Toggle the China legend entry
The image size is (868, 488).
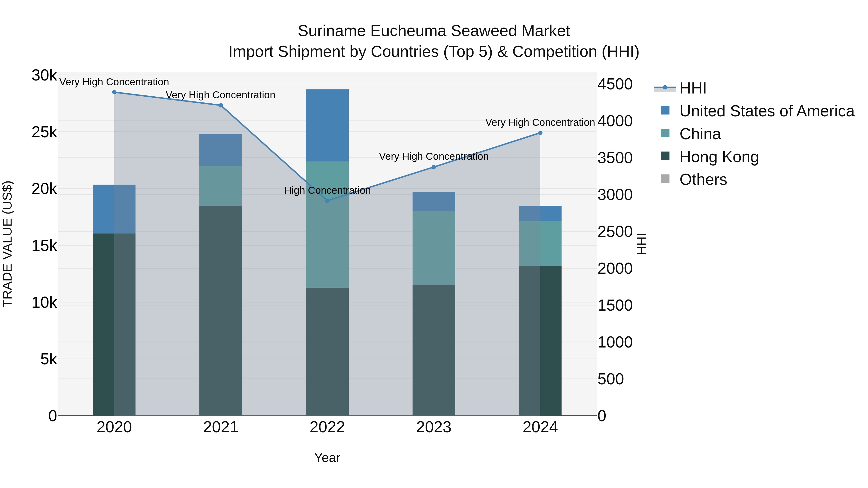pos(691,134)
